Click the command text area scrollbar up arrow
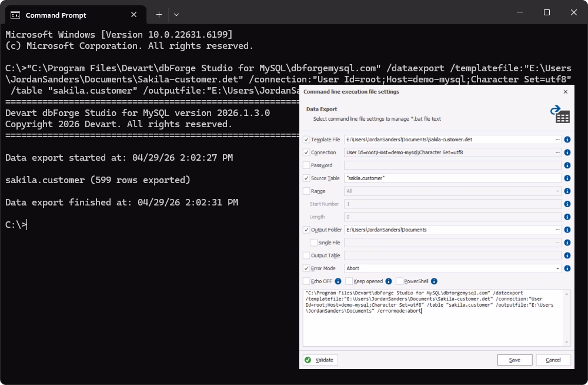The image size is (588, 385). point(567,294)
